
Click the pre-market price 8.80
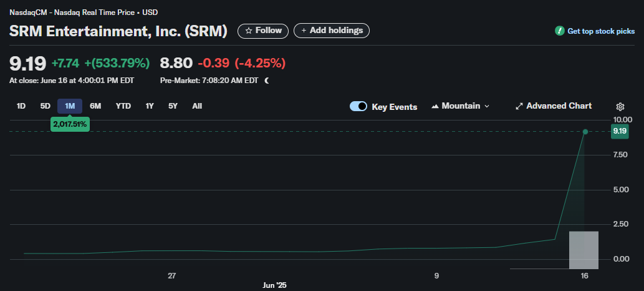176,64
